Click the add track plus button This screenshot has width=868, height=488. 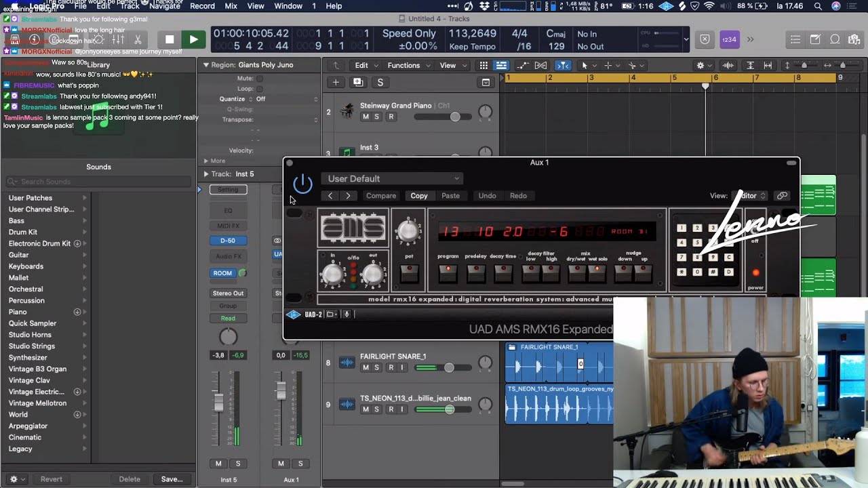click(x=336, y=83)
